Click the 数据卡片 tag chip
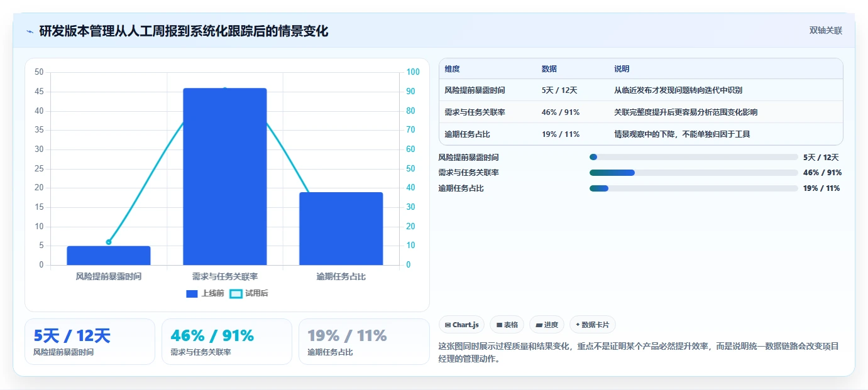The height and width of the screenshot is (390, 868). 593,325
